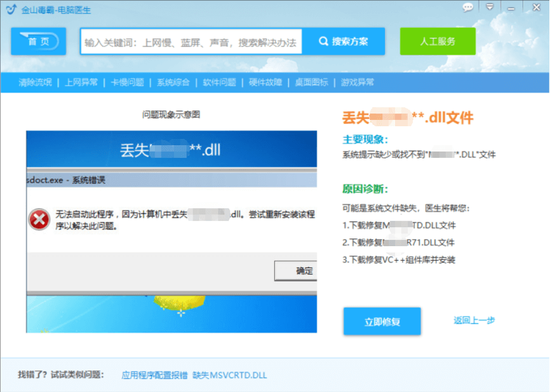
Task: Minimize the 电脑医生 window
Action: click(x=511, y=8)
